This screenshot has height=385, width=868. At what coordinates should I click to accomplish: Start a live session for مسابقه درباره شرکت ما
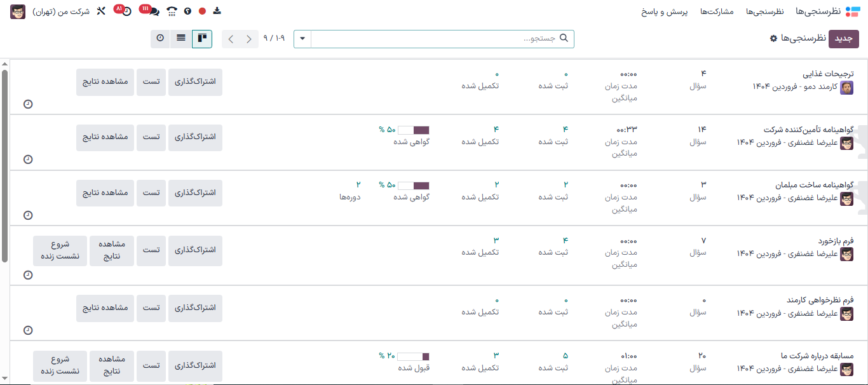(x=60, y=366)
